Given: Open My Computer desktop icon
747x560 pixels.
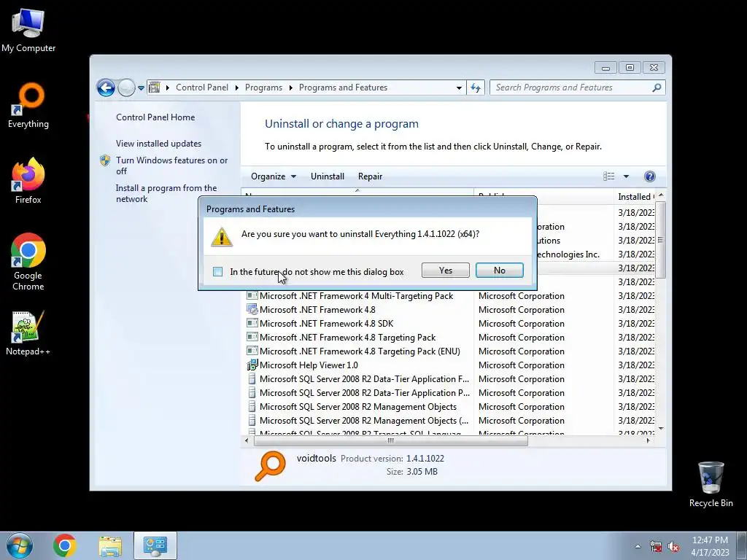Looking at the screenshot, I should coord(28,30).
